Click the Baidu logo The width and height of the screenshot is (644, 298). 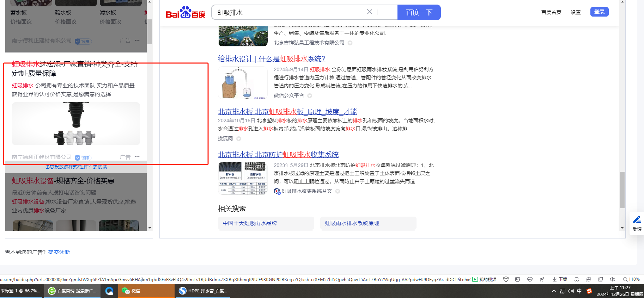(x=186, y=12)
